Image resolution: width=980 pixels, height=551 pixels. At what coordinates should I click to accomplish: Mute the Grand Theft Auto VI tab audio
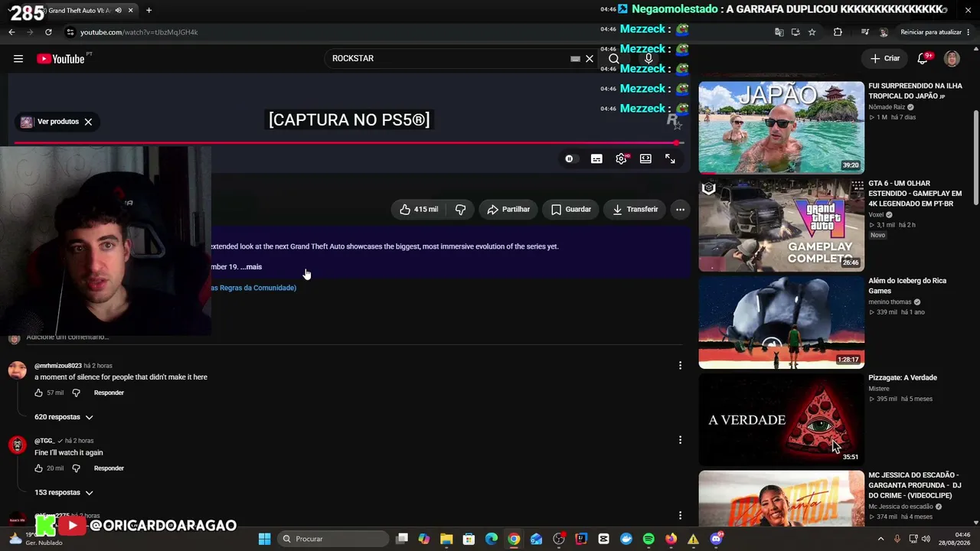pos(118,10)
